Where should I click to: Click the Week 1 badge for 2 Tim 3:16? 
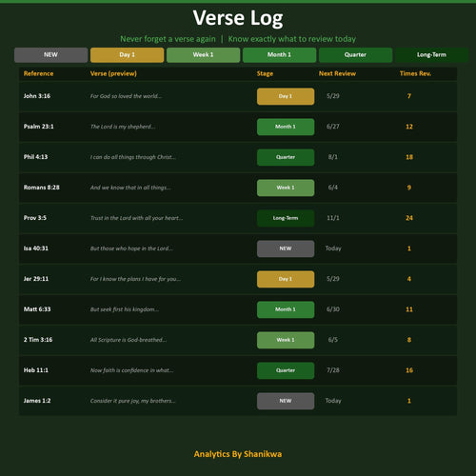click(286, 340)
